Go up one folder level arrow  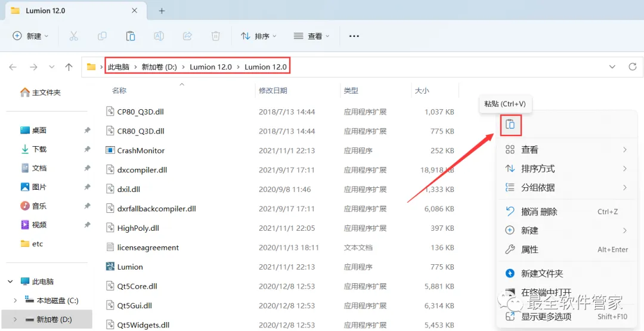tap(69, 67)
